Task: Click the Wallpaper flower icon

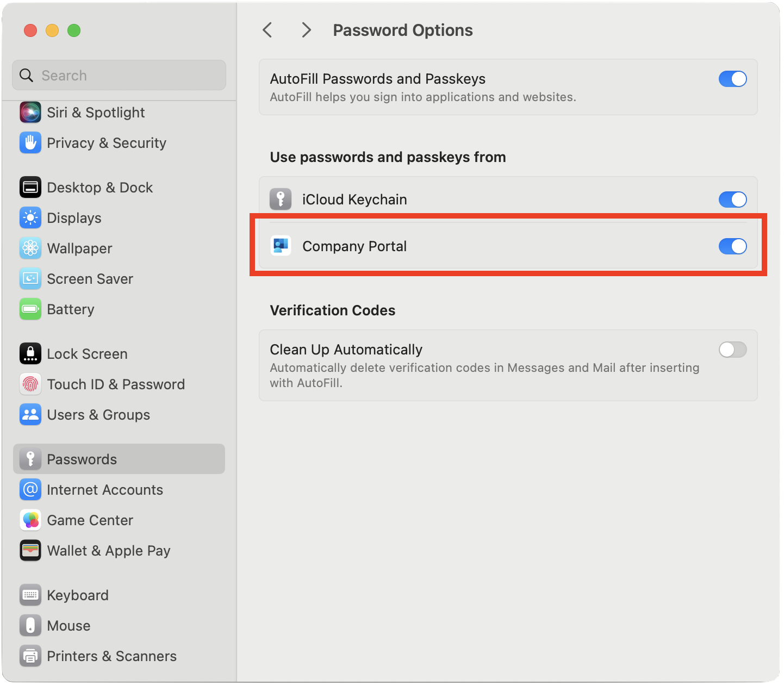Action: pos(30,248)
